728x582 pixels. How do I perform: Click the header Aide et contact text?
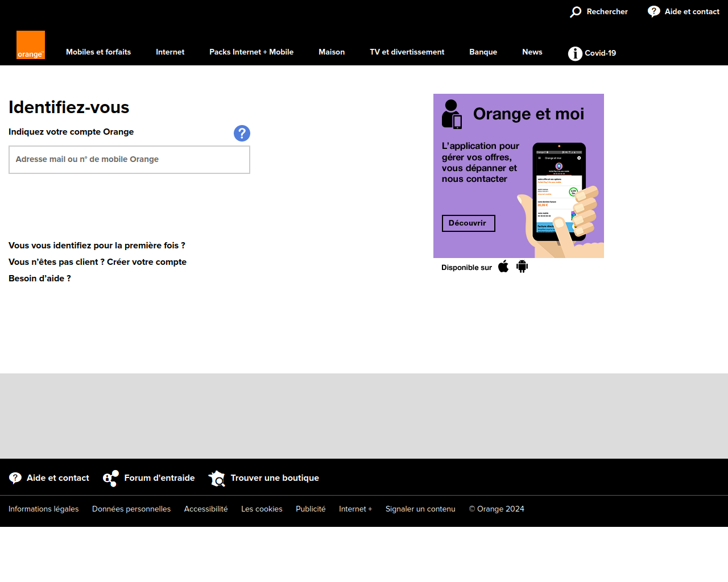(692, 11)
